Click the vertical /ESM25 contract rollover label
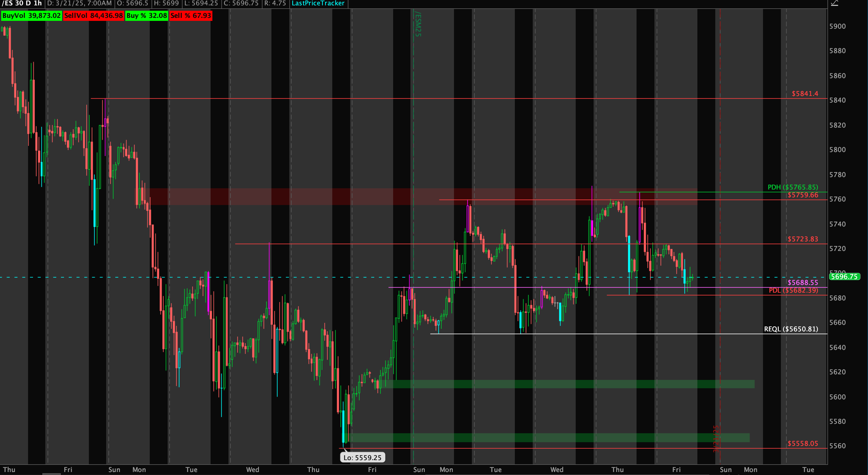868x475 pixels. point(418,24)
